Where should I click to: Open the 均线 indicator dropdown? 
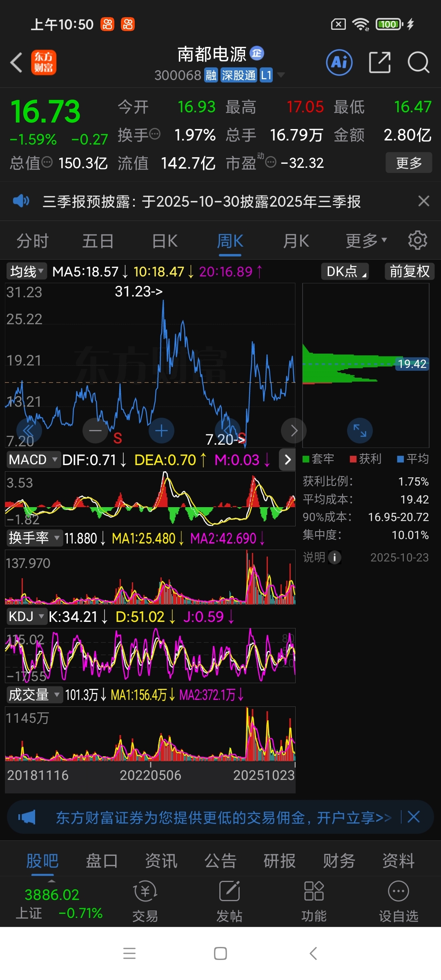pyautogui.click(x=27, y=271)
